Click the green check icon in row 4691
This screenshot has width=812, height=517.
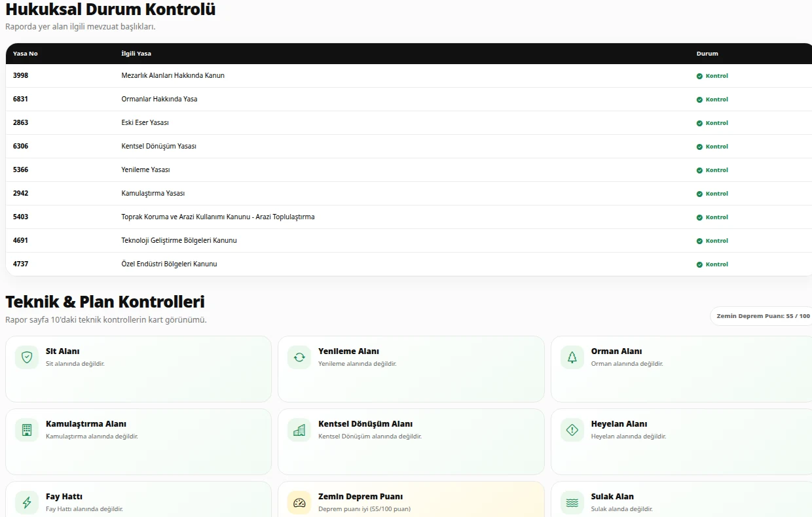click(x=699, y=241)
